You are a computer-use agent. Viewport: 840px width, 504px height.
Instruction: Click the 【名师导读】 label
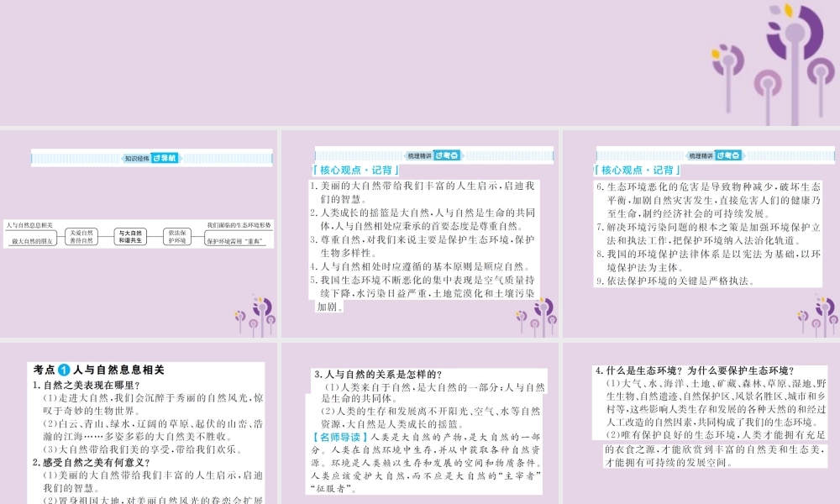[339, 437]
